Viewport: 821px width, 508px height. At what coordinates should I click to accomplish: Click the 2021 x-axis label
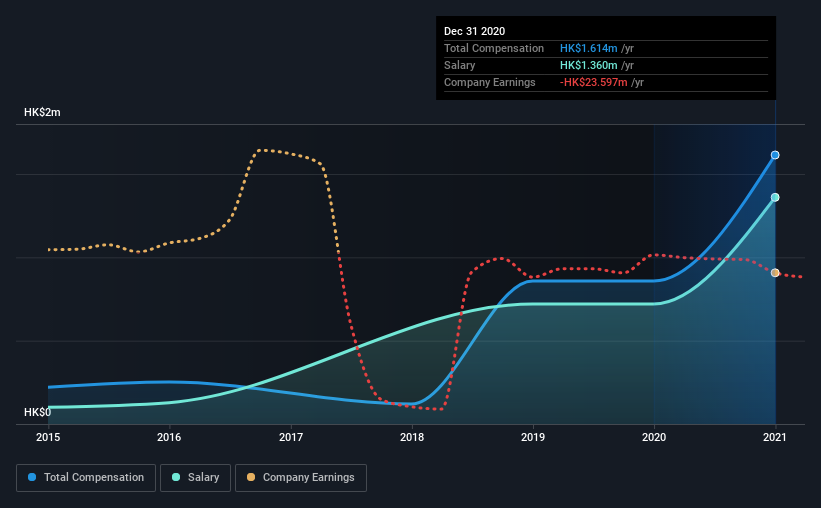pyautogui.click(x=775, y=437)
